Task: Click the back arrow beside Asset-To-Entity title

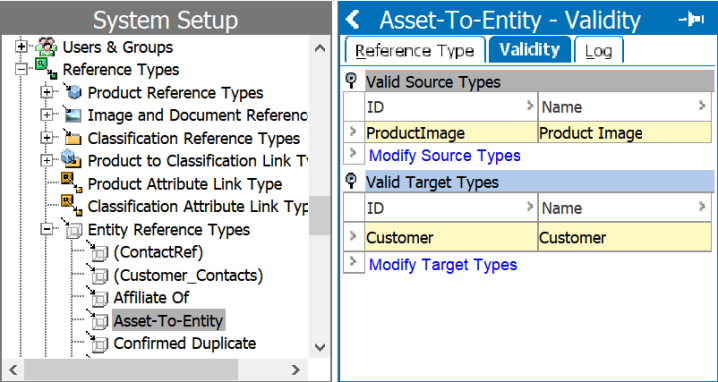Action: click(x=353, y=20)
